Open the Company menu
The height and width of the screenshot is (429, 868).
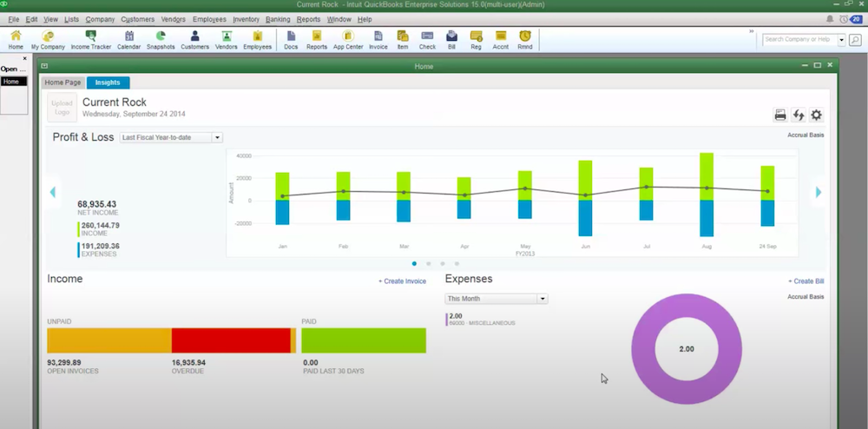point(100,19)
